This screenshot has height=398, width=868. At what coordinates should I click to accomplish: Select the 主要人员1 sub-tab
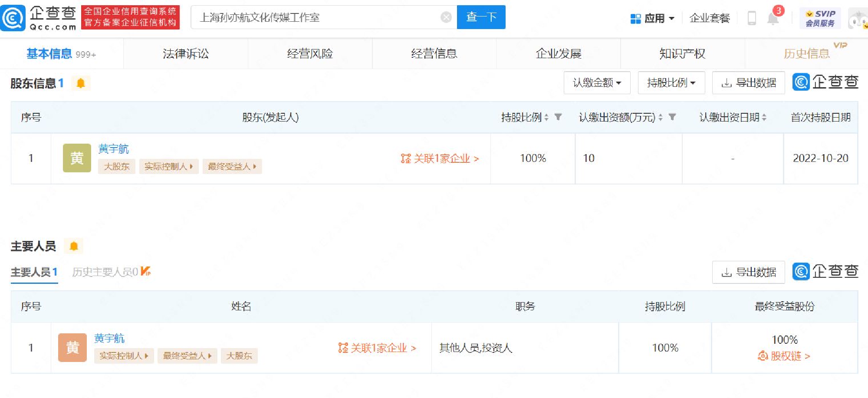point(34,272)
